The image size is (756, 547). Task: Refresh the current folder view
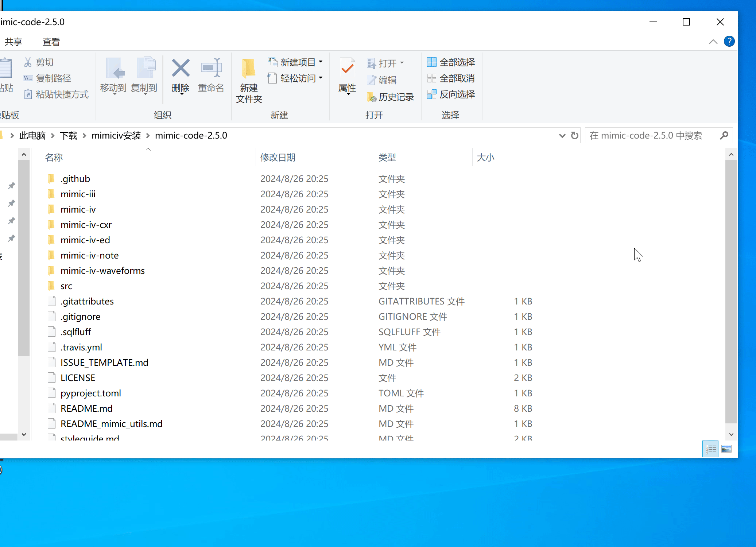coord(575,136)
